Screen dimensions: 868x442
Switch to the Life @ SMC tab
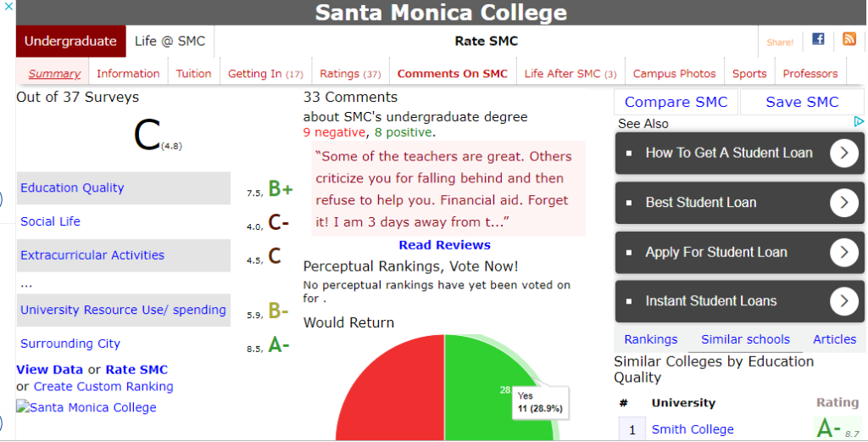tap(170, 41)
